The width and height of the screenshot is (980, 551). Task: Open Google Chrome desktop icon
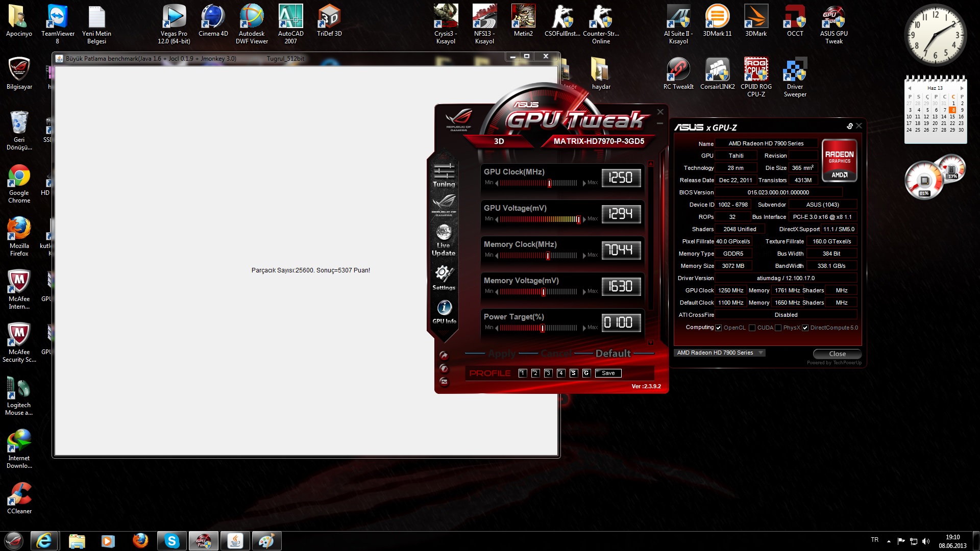(x=19, y=184)
